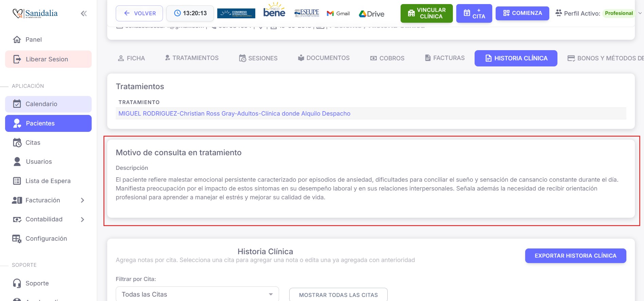
Task: Click Mostrar Todas las Citas button
Action: (338, 295)
